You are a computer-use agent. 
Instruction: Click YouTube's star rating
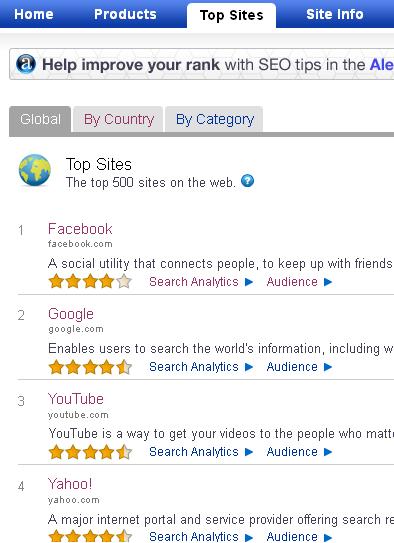point(90,452)
